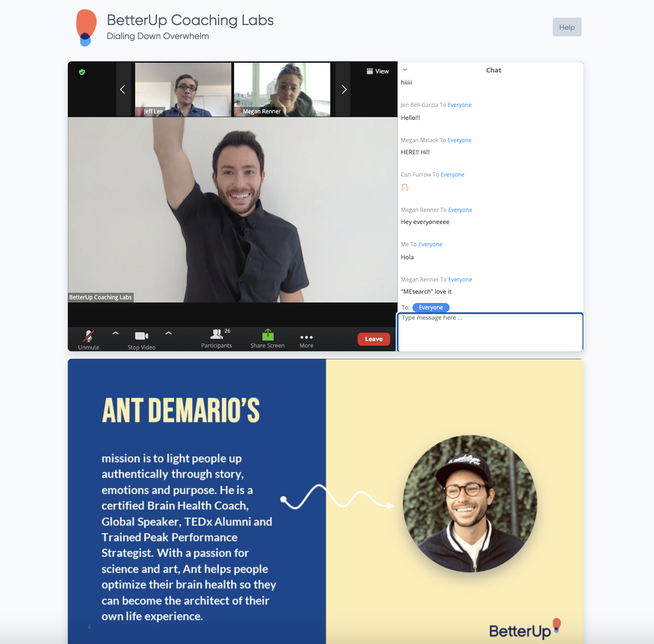Click the BetterUp Coaching Labs page heading
Viewport: 654px width, 644px height.
pos(190,20)
